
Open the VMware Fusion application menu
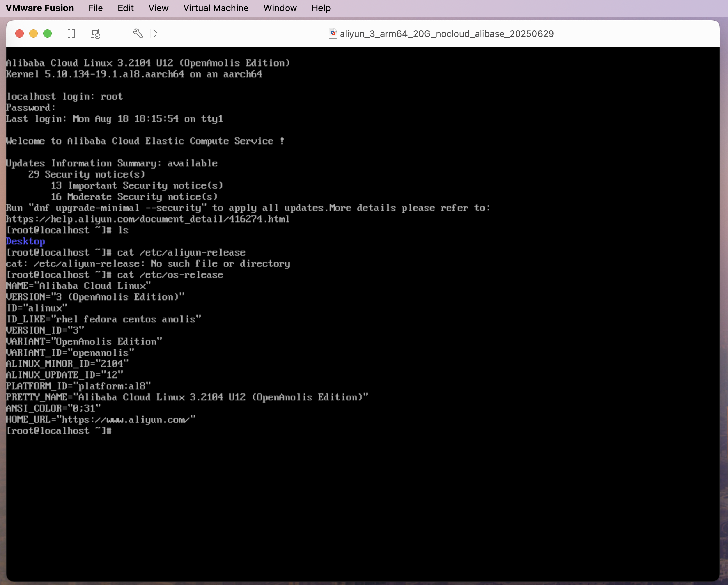click(x=40, y=8)
